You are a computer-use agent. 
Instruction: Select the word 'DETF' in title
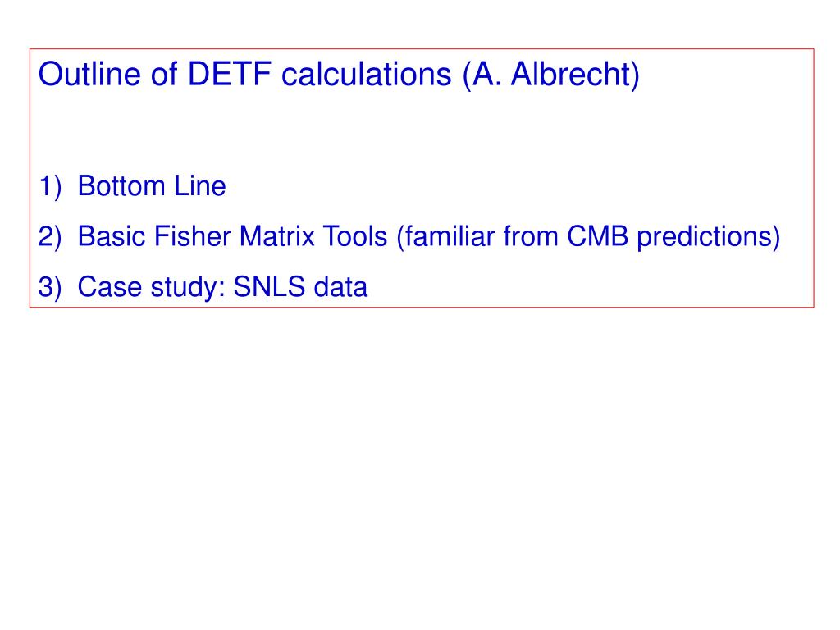[230, 75]
